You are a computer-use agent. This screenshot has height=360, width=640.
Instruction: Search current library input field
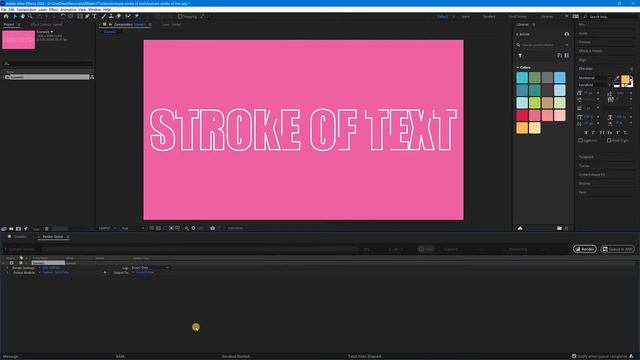pos(543,45)
